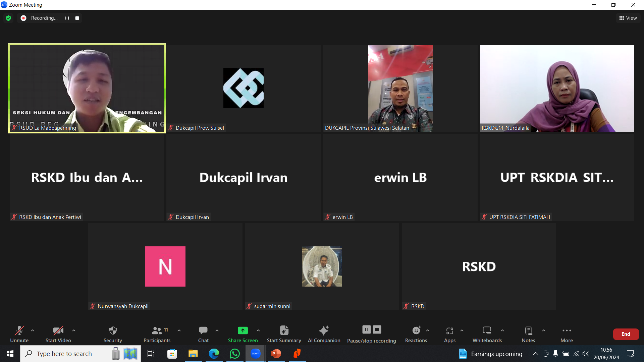Expand Reactions options arrow
The width and height of the screenshot is (644, 362).
click(428, 330)
